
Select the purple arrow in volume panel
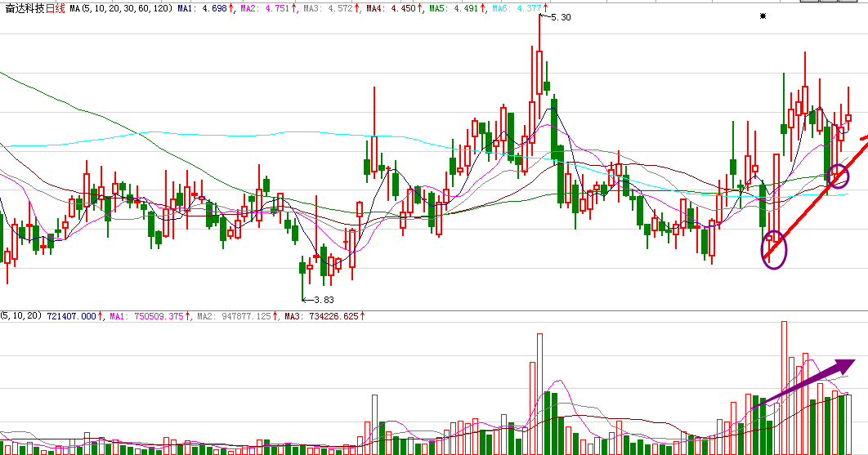(x=803, y=382)
